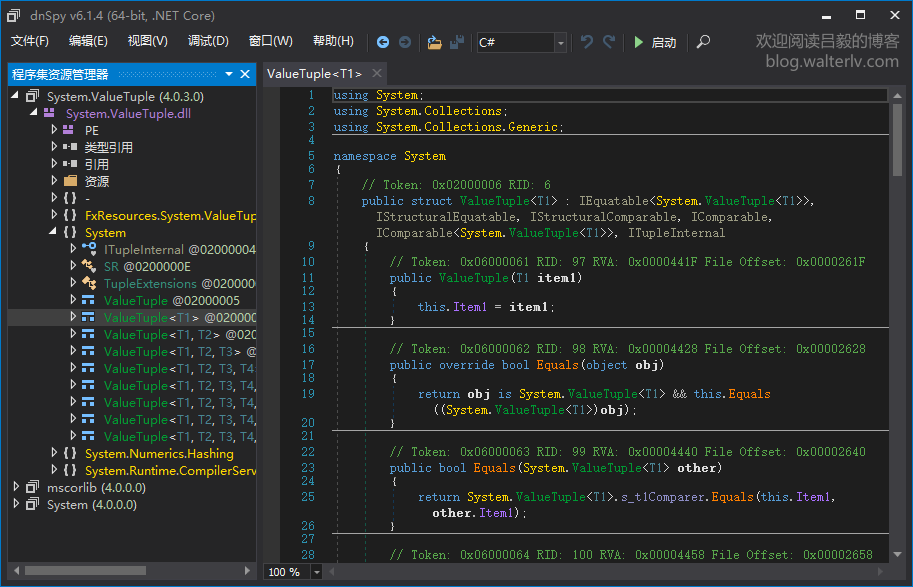The image size is (913, 587).
Task: Click the Undo arrow in toolbar
Action: [587, 42]
